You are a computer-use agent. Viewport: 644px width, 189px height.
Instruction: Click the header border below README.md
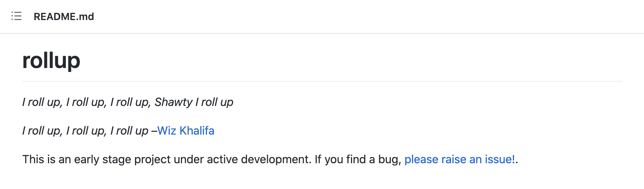(322, 33)
